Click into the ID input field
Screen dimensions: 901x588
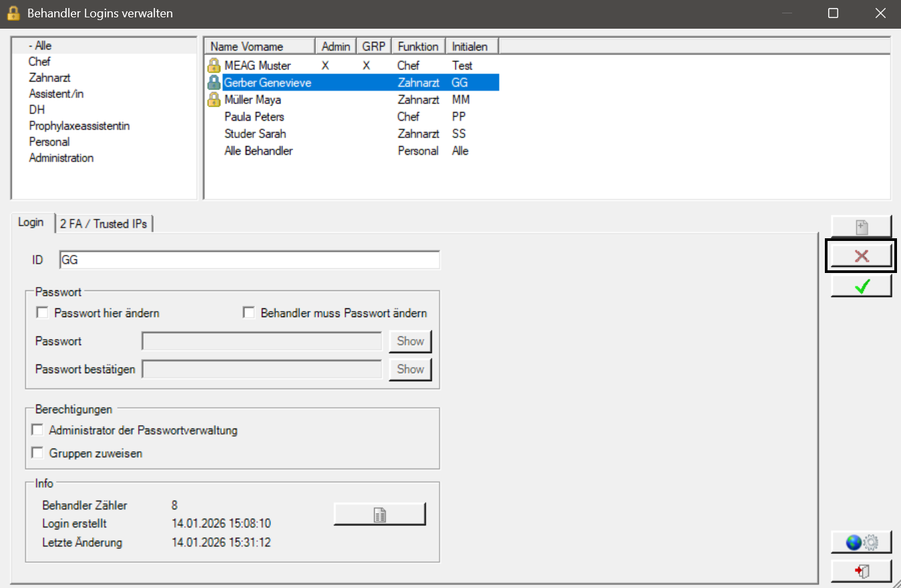click(249, 260)
